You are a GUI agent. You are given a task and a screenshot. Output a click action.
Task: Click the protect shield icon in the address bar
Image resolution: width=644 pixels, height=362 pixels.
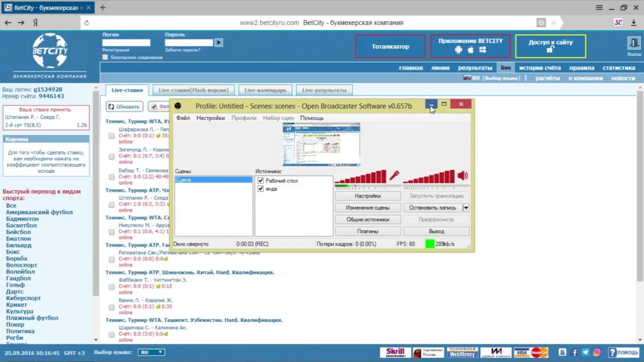[x=541, y=23]
